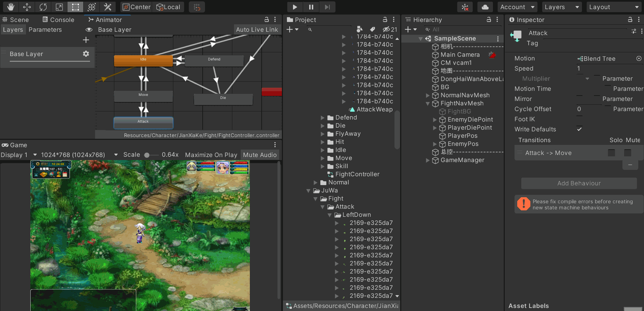
Task: Select the orange Idle state node
Action: 143,61
